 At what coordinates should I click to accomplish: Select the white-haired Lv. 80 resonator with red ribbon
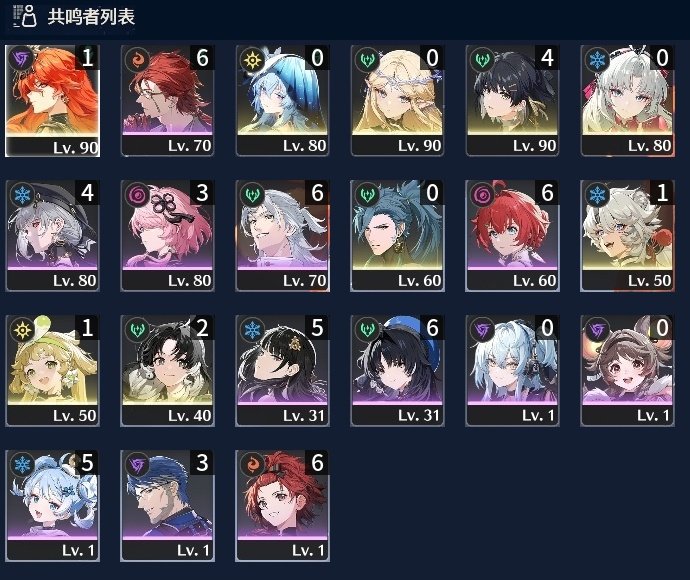(627, 101)
